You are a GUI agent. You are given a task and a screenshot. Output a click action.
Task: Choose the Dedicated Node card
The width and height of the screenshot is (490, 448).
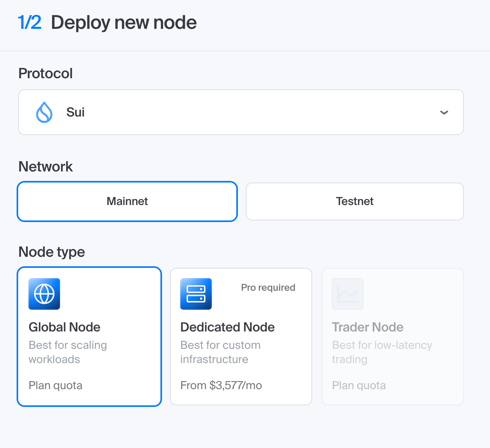point(241,337)
